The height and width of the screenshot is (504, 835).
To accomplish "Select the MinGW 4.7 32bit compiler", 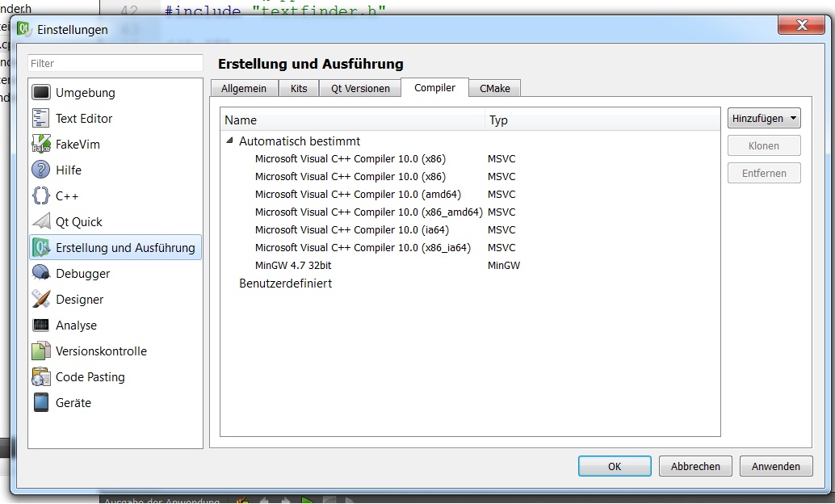I will [x=293, y=265].
